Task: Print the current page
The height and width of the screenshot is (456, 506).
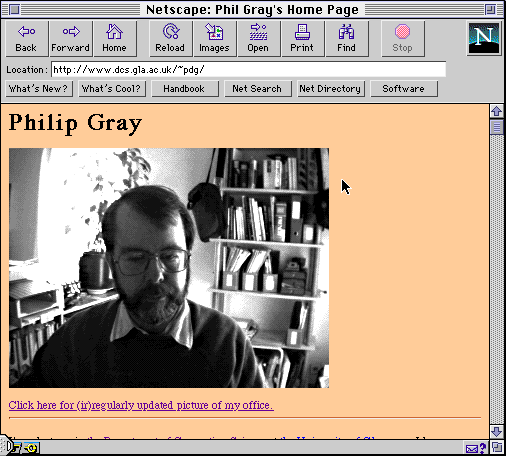Action: pyautogui.click(x=302, y=39)
